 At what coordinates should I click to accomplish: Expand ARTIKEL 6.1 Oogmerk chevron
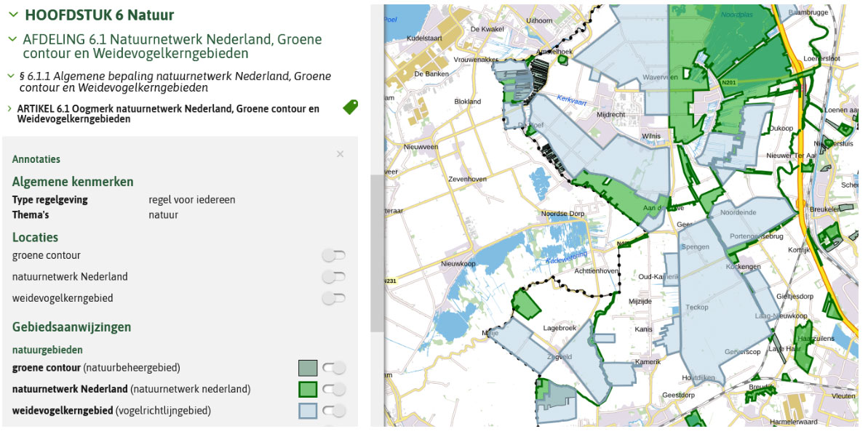tap(9, 108)
